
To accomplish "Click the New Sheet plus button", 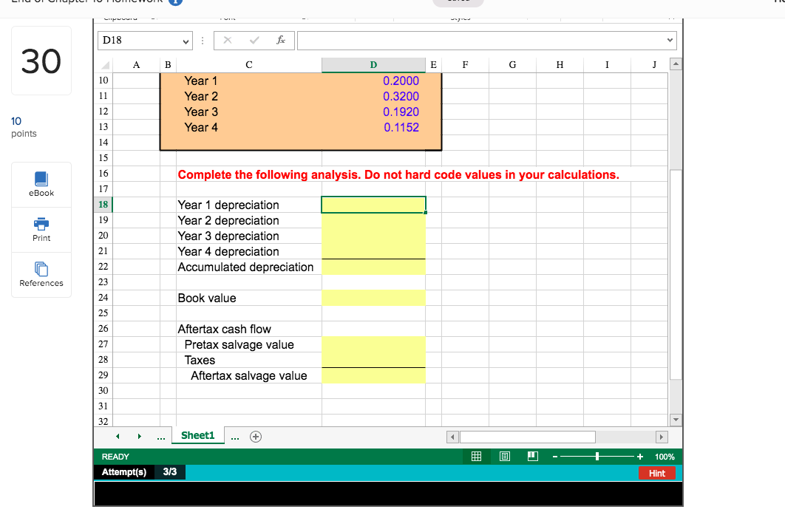I will tap(256, 436).
